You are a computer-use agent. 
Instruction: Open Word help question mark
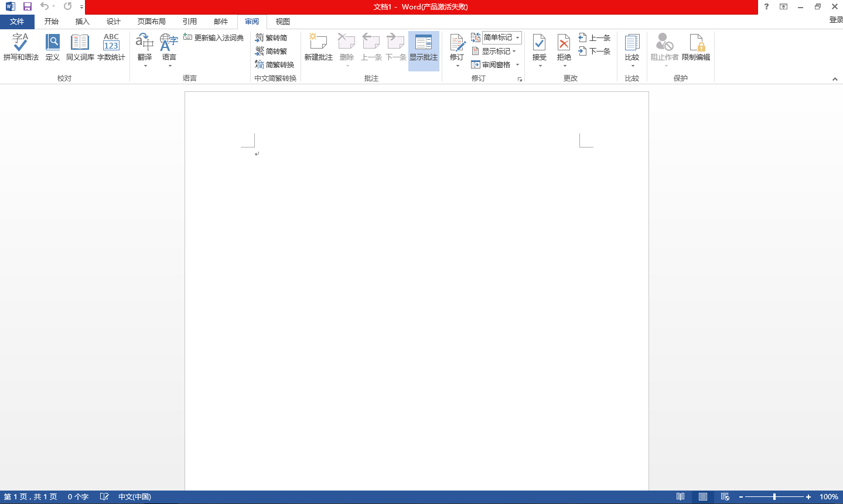click(766, 6)
